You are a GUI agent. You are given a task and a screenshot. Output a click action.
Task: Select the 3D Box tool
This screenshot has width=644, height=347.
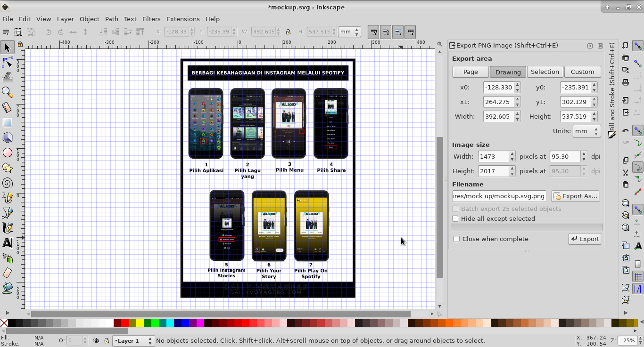click(x=7, y=137)
